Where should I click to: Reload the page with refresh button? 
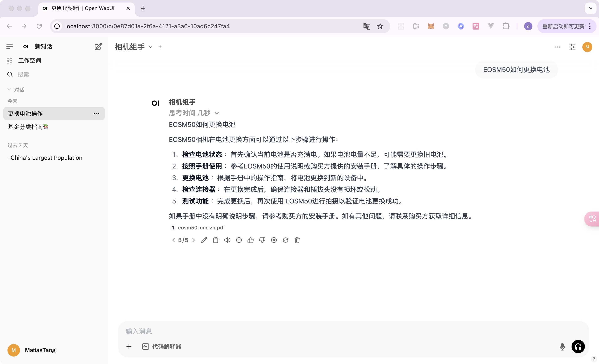(x=39, y=26)
